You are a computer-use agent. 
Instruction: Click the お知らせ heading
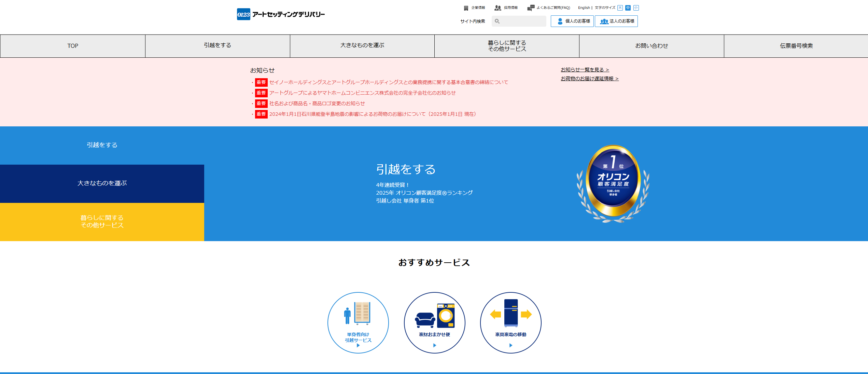click(x=262, y=70)
